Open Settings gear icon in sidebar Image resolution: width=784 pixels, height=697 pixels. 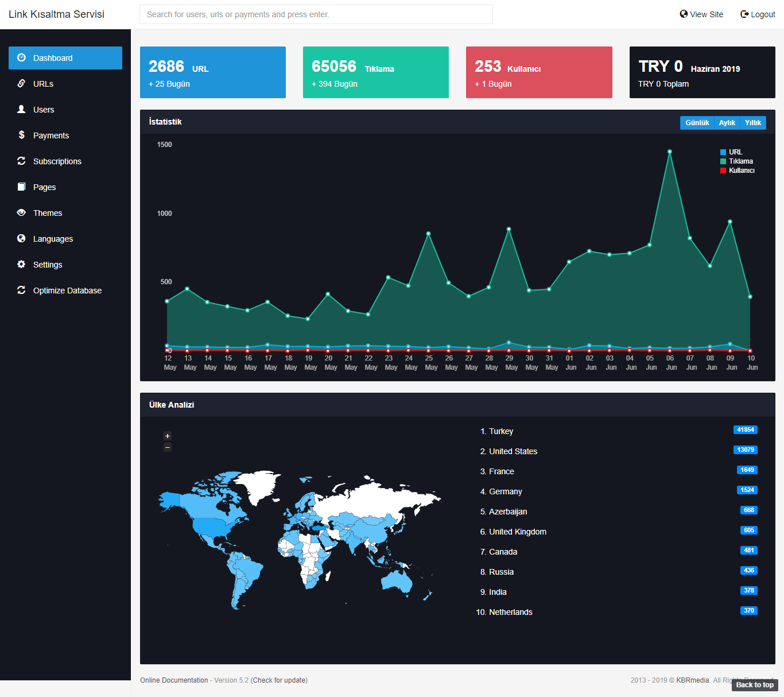pyautogui.click(x=21, y=264)
